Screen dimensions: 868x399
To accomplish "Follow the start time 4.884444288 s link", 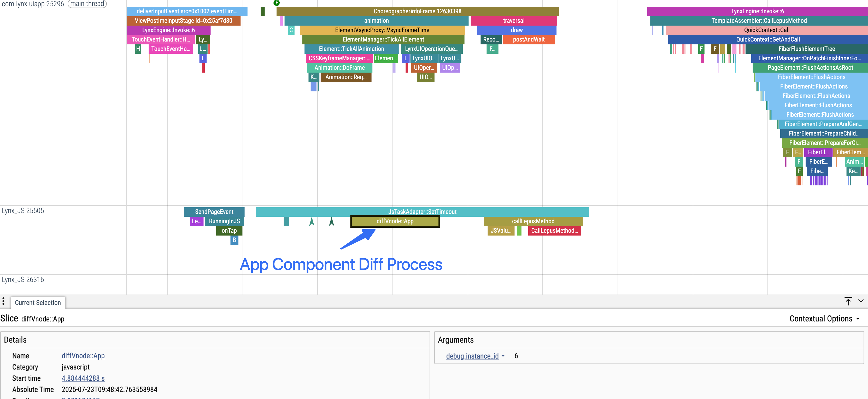I will tap(83, 378).
